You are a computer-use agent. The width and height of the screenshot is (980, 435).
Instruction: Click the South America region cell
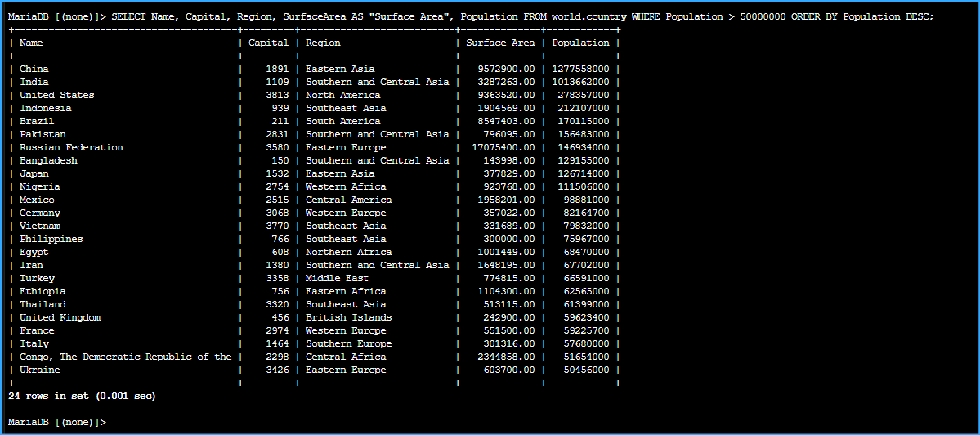point(343,121)
